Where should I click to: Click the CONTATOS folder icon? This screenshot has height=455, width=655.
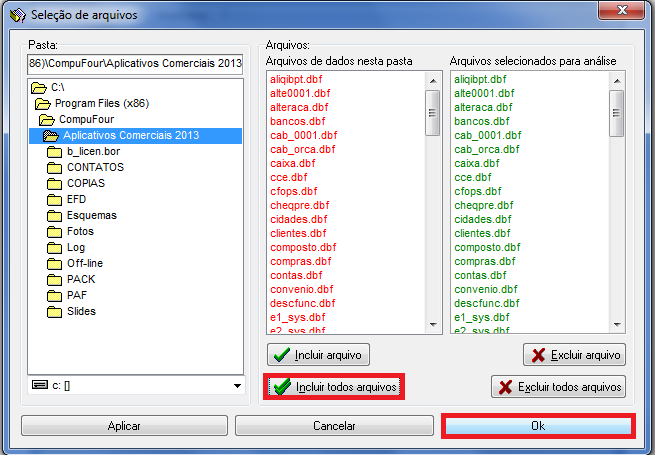(55, 167)
